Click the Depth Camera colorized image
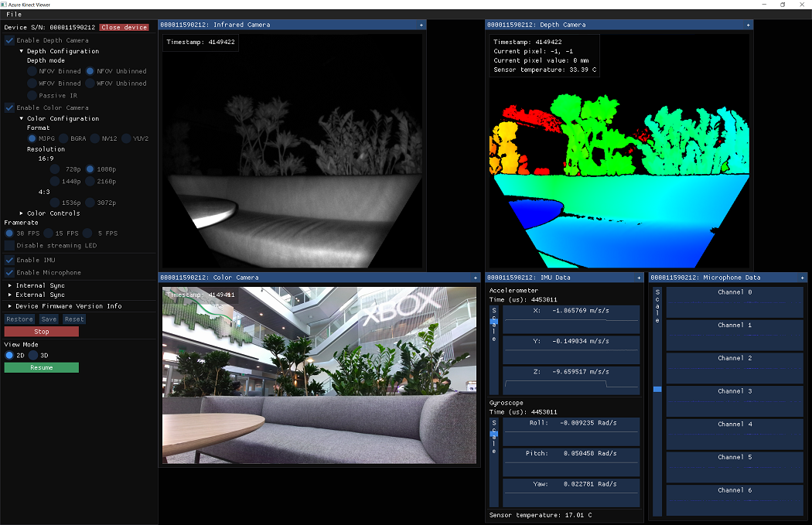This screenshot has height=525, width=812. point(619,152)
